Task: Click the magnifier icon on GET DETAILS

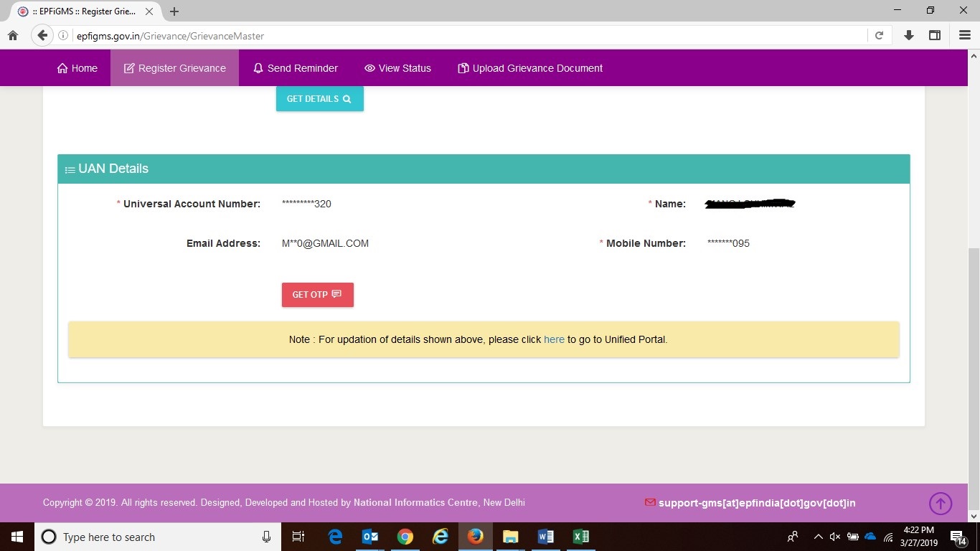Action: click(x=347, y=99)
